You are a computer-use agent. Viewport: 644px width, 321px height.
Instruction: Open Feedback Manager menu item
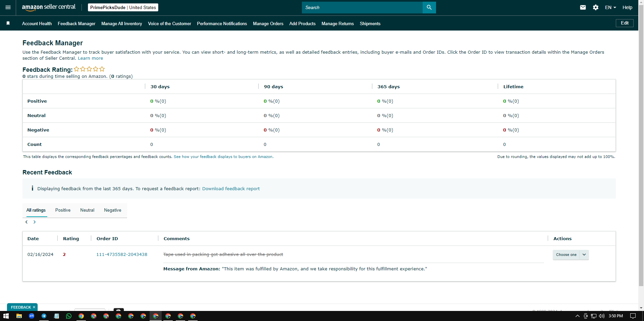coord(76,23)
